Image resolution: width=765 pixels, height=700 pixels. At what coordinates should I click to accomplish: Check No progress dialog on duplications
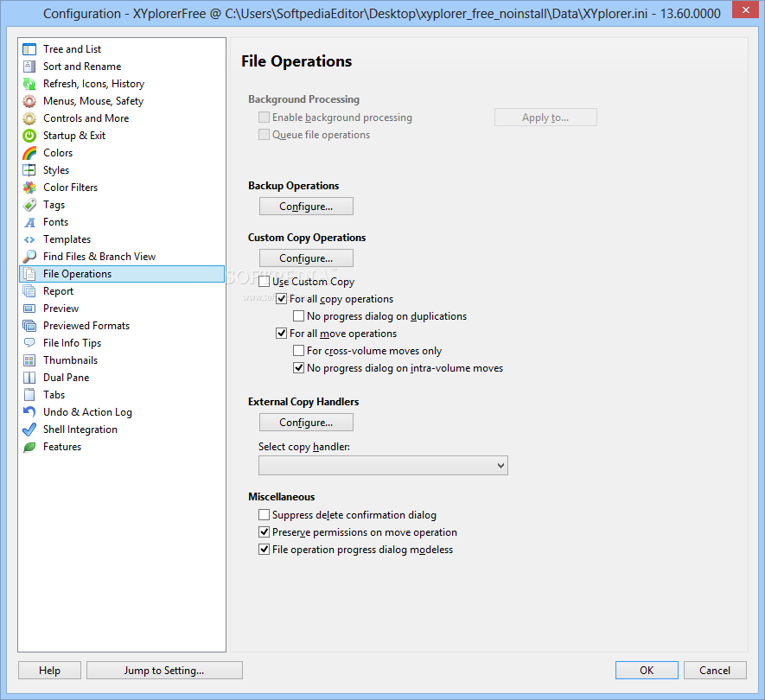click(x=298, y=316)
